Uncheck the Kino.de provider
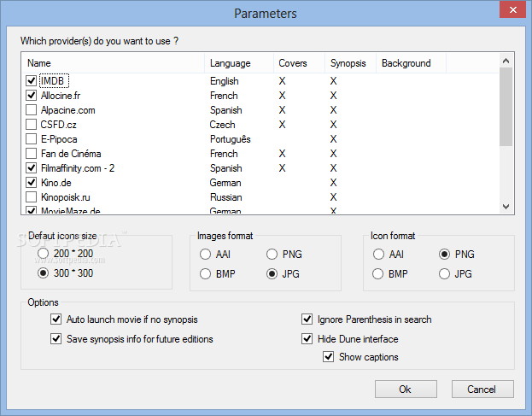532x416 pixels. click(32, 183)
